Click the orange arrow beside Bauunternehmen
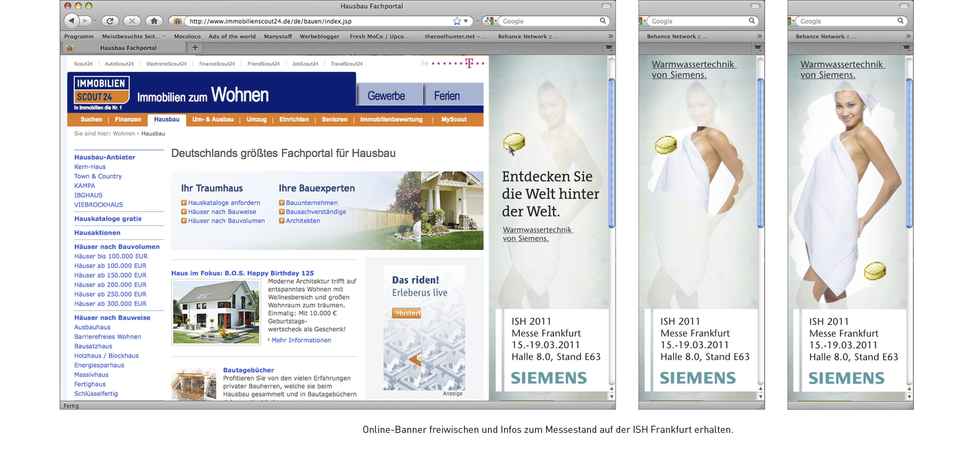Image resolution: width=980 pixels, height=451 pixels. point(282,203)
